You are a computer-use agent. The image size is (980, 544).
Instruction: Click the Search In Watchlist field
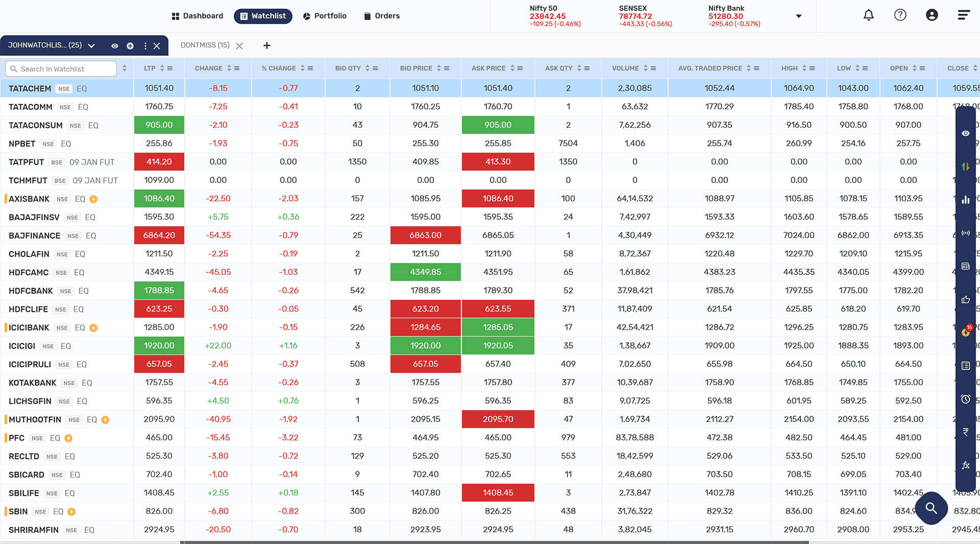61,69
